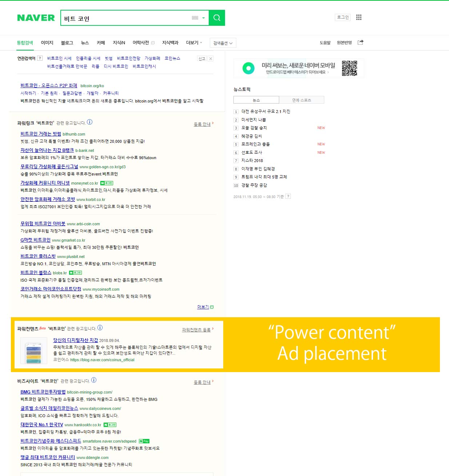Open the 더보기 link under the 파워링크 list
This screenshot has height=476, width=449.
point(205,307)
